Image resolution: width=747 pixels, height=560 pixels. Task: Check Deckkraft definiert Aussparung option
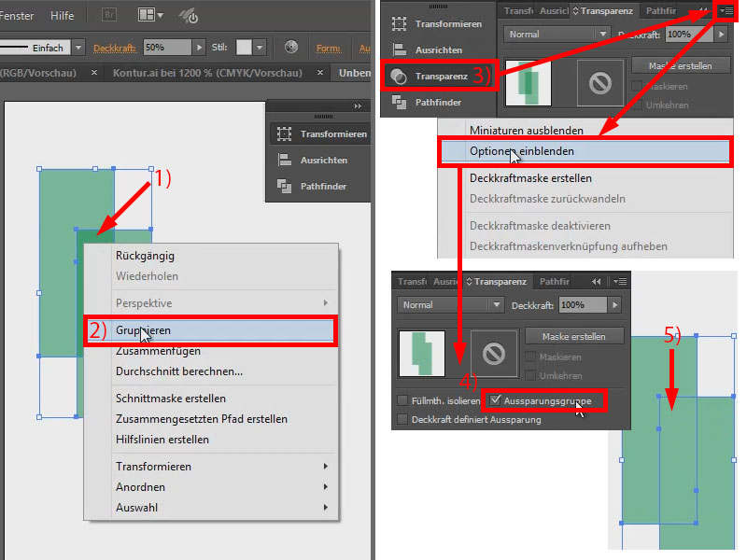(402, 419)
